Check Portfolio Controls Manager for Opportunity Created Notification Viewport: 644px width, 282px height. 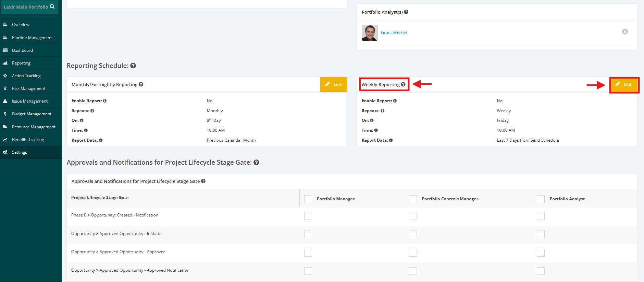click(x=413, y=216)
